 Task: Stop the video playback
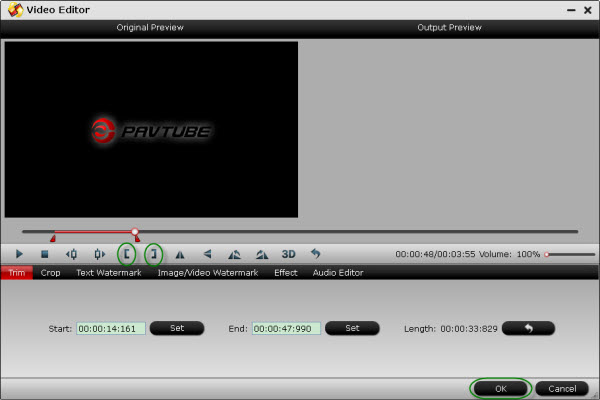(44, 254)
